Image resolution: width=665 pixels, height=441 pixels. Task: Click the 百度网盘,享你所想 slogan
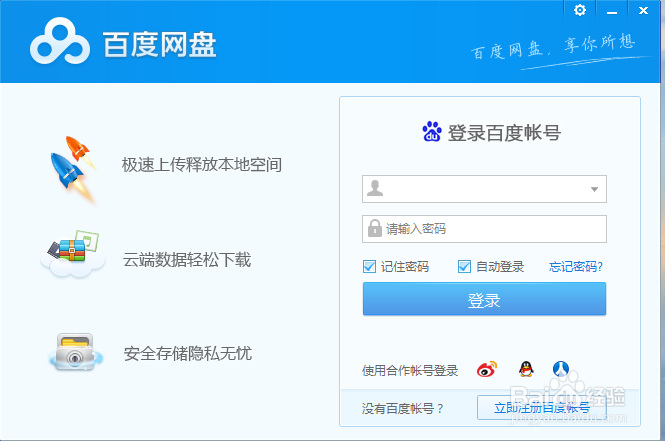pos(553,47)
